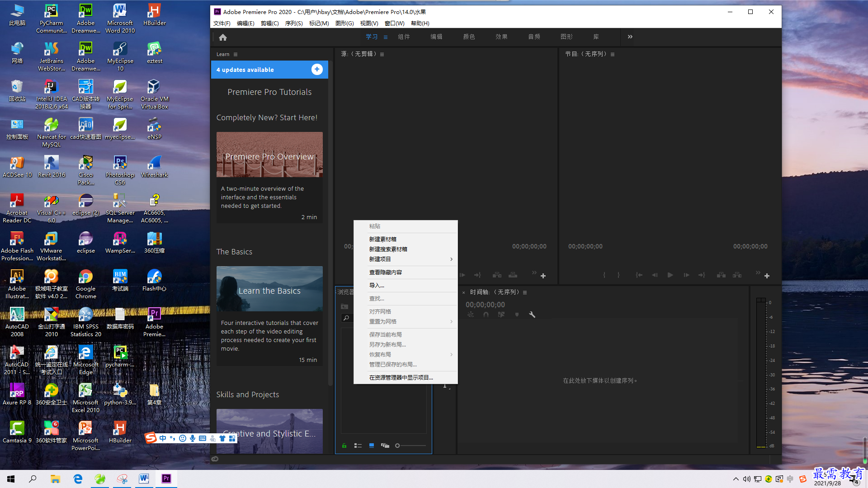Open the 文件(F) menu

pos(222,23)
